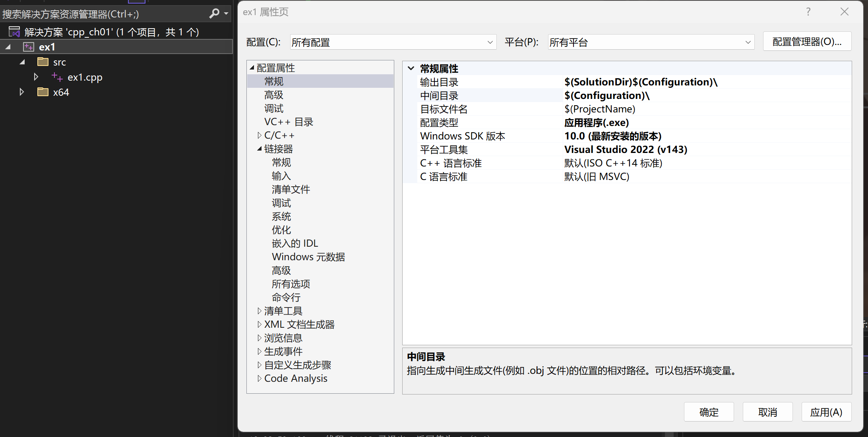Expand the x64 folder in Solution Explorer
The image size is (868, 437).
pyautogui.click(x=22, y=92)
